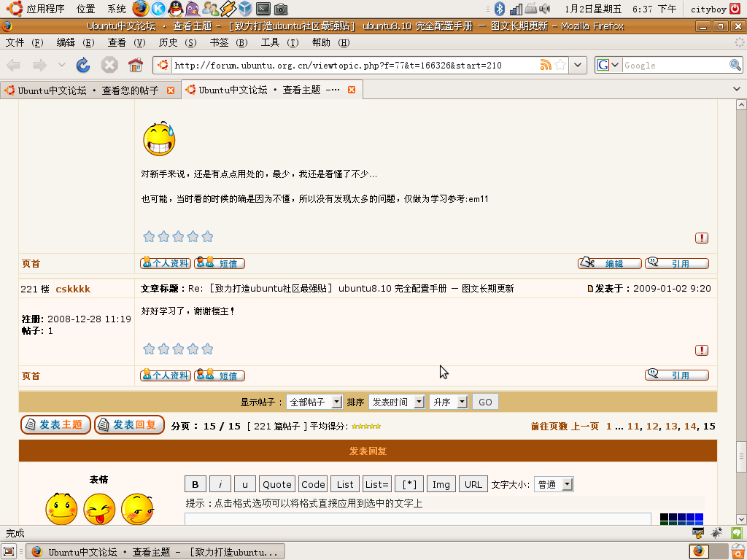
Task: Report the cskkkk post via red exclamation icon
Action: [x=701, y=351]
